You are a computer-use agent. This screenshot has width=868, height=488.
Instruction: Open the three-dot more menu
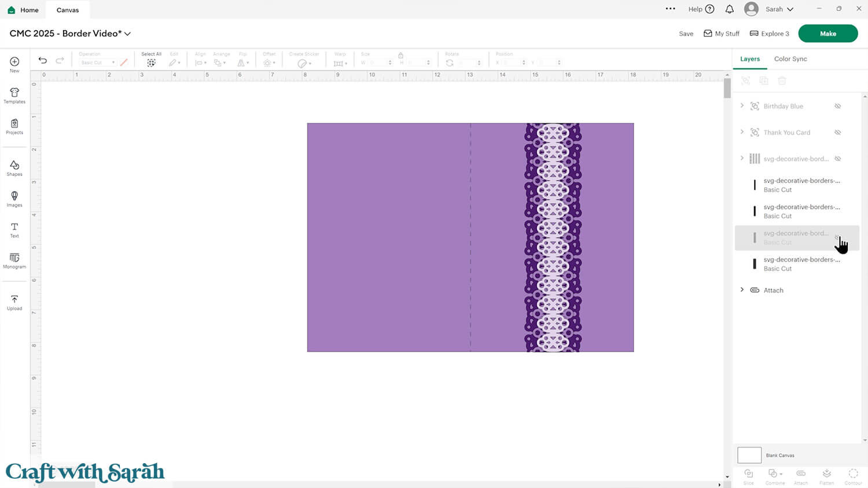(671, 9)
